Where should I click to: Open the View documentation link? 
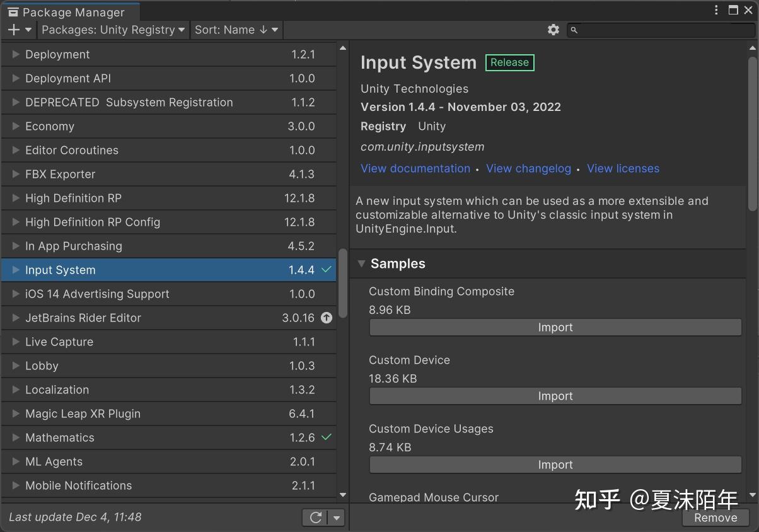click(415, 168)
